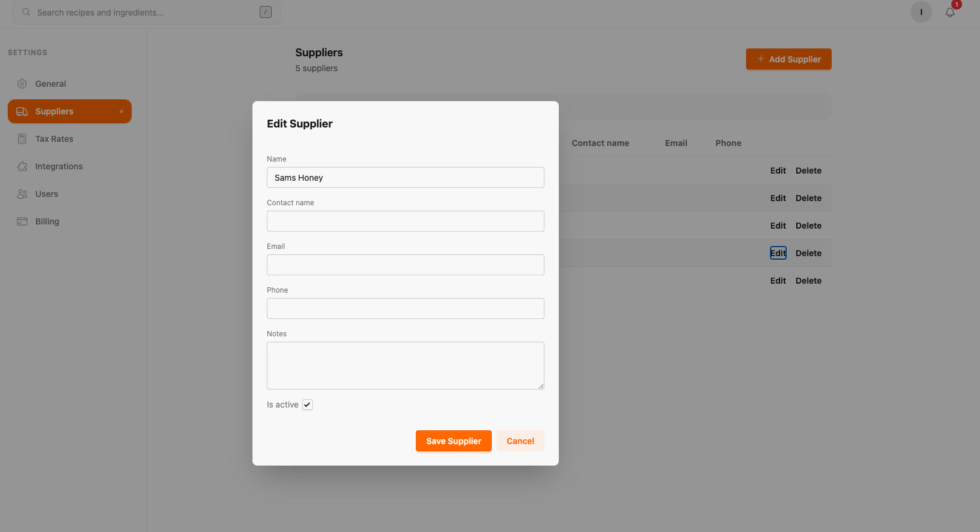The height and width of the screenshot is (532, 980).
Task: Click the Name field containing Sams Honey
Action: click(406, 178)
